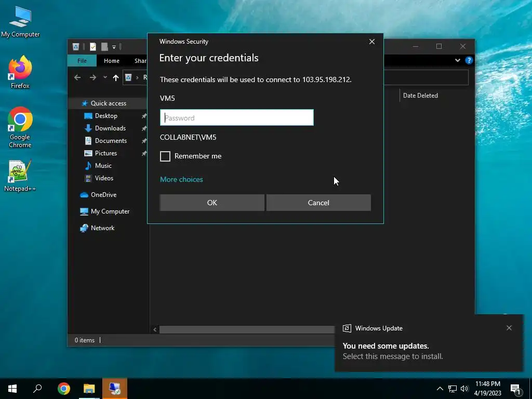Click Properties icon in quick access toolbar
The image size is (532, 399).
(x=92, y=46)
